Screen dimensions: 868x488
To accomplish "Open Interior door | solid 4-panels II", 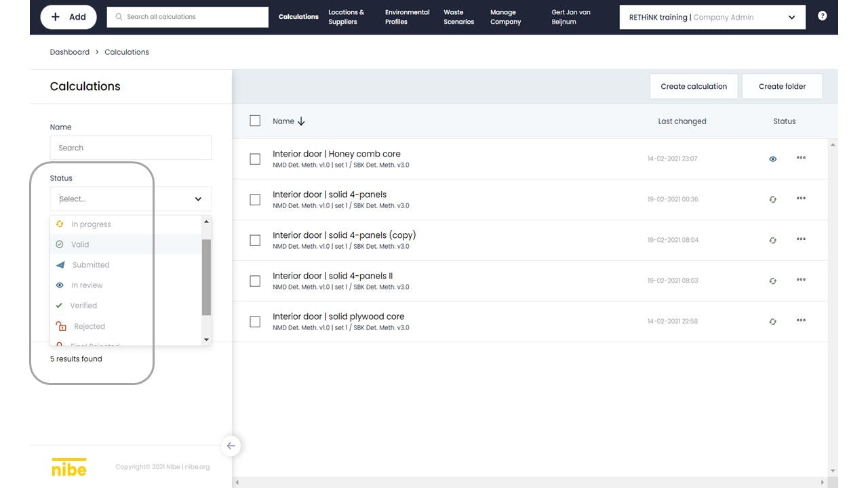I will tap(332, 276).
